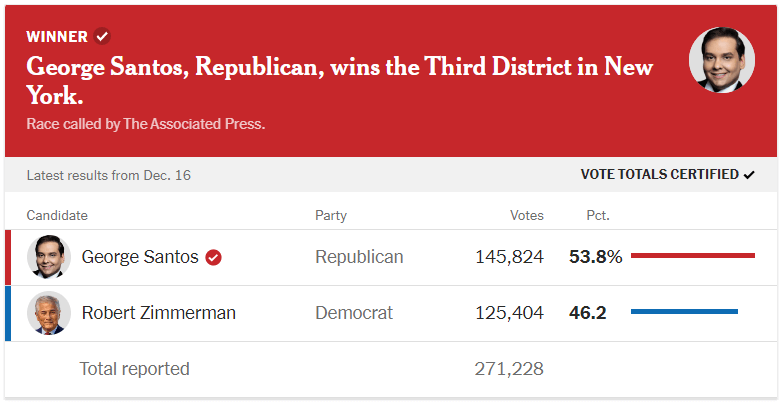Open George Santos's large banner portrait
The image size is (780, 408).
(722, 61)
